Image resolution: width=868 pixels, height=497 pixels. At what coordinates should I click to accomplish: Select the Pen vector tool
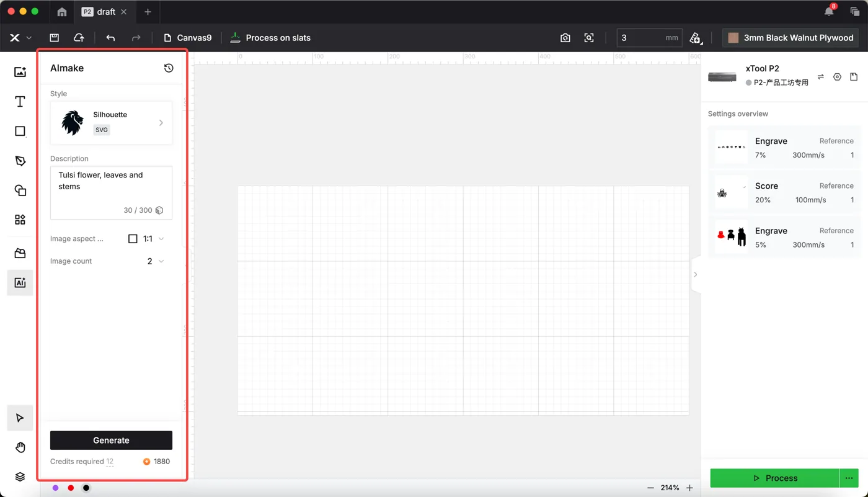20,161
